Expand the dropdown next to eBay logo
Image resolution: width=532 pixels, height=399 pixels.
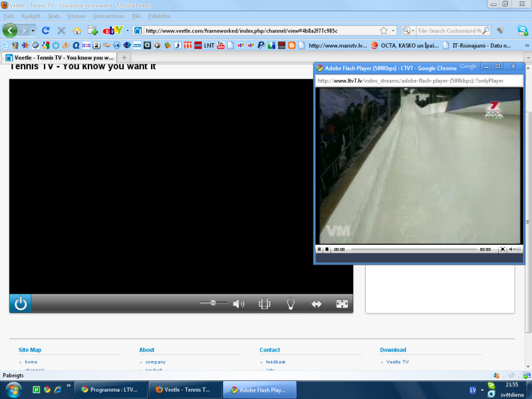pos(128,31)
